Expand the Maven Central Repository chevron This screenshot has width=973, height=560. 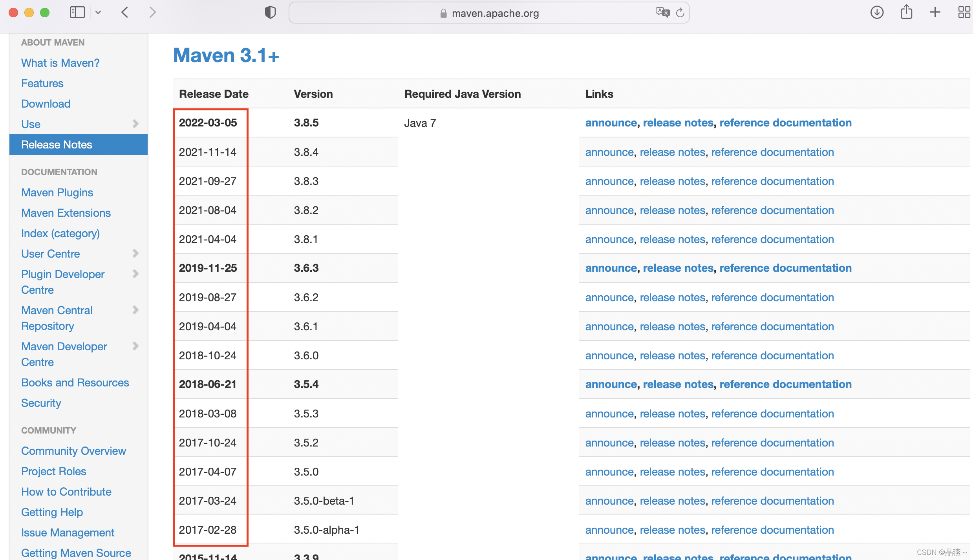click(x=136, y=310)
